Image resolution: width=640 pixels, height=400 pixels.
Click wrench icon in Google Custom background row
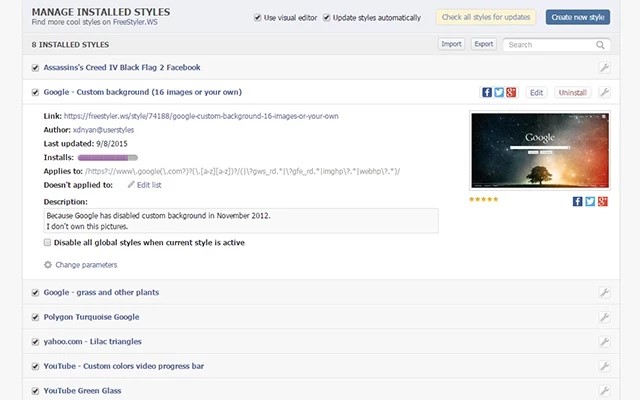coord(604,92)
